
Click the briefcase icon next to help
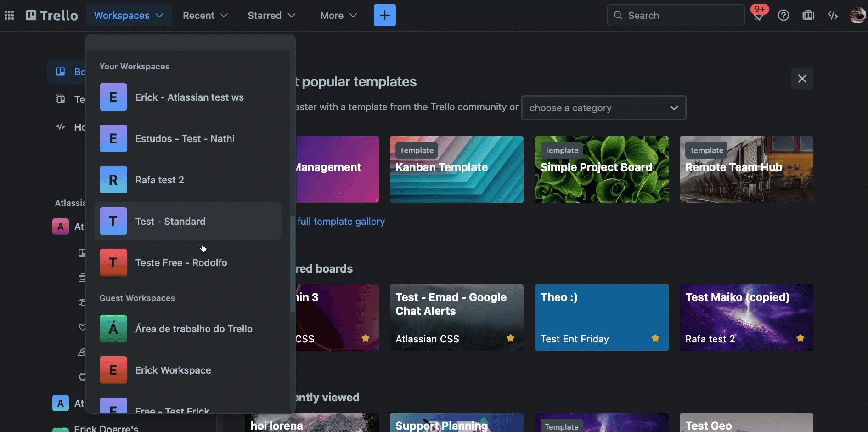[x=808, y=16]
